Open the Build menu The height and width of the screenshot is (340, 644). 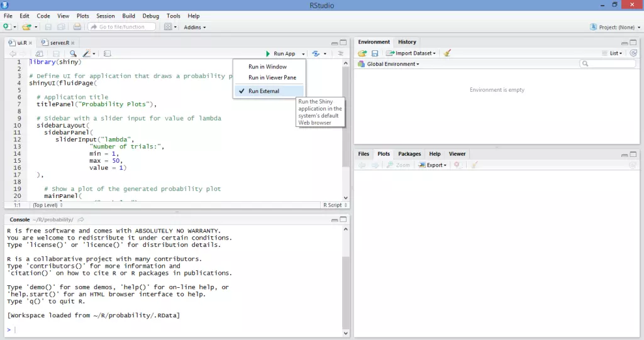(128, 16)
